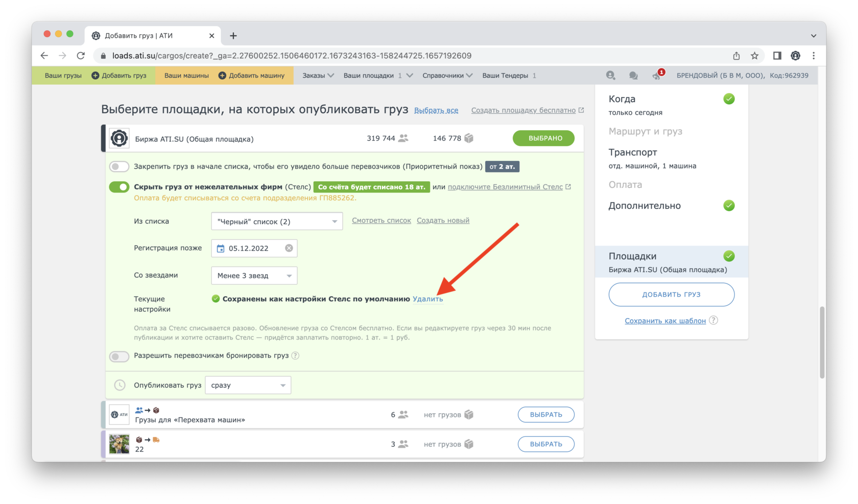Open 'Ваши грузы' menu item
This screenshot has width=858, height=504.
63,76
